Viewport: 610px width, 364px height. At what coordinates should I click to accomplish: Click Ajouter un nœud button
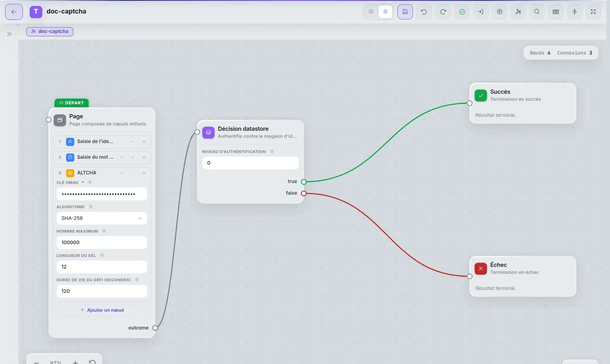coord(102,310)
